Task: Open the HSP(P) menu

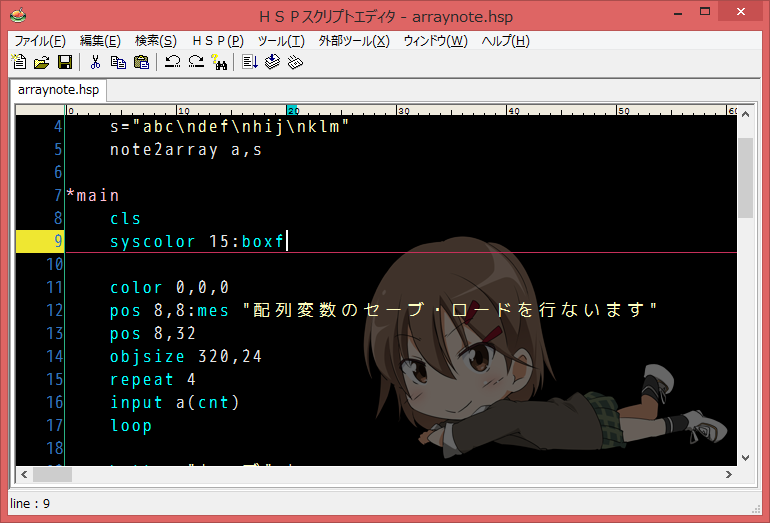Action: tap(217, 41)
